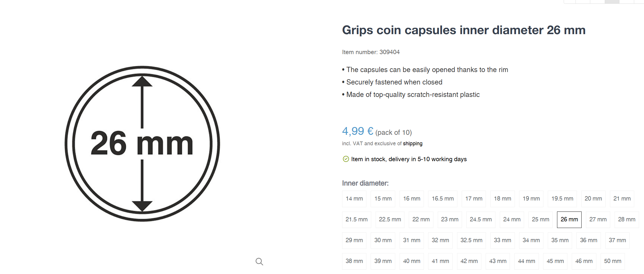Select the 24.5 mm diameter option
Viewport: 644px width, 274px height.
coord(480,220)
